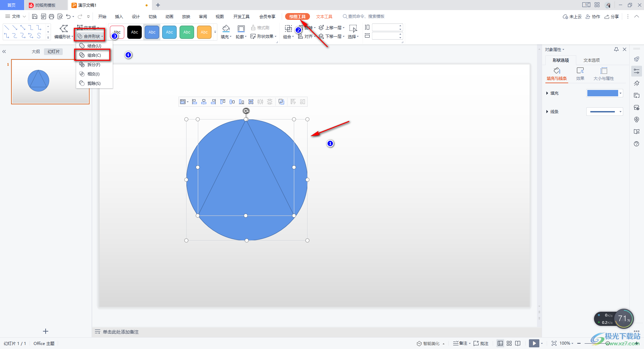Screen dimensions: 644x349
Task: Click the Share (分享) button
Action: point(612,16)
